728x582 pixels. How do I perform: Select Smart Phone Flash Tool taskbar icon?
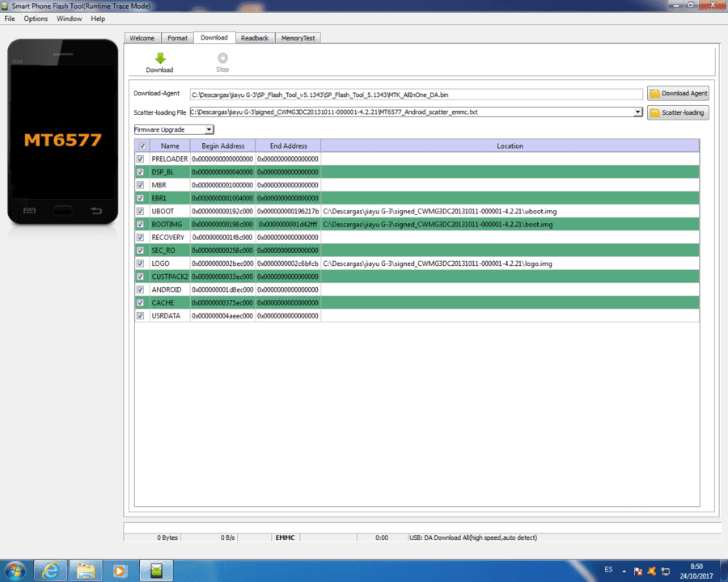click(x=156, y=571)
